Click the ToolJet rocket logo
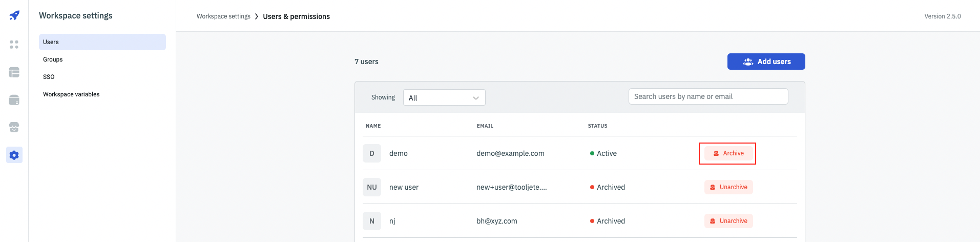 pos(14,15)
